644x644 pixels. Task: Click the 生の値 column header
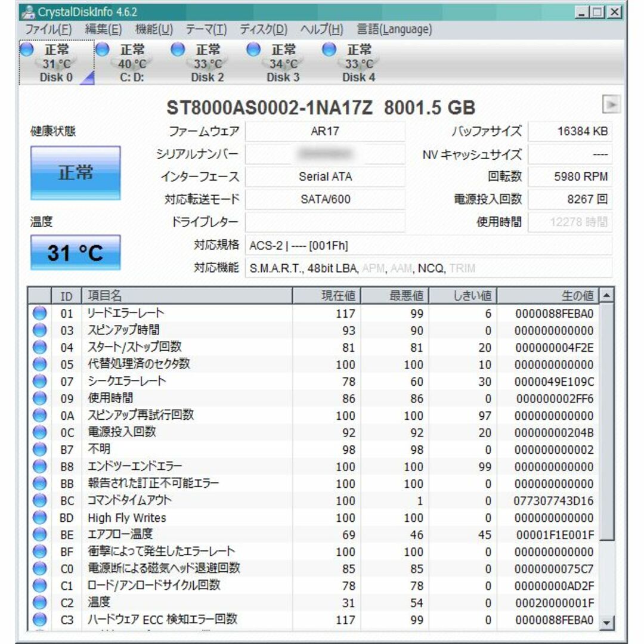548,296
